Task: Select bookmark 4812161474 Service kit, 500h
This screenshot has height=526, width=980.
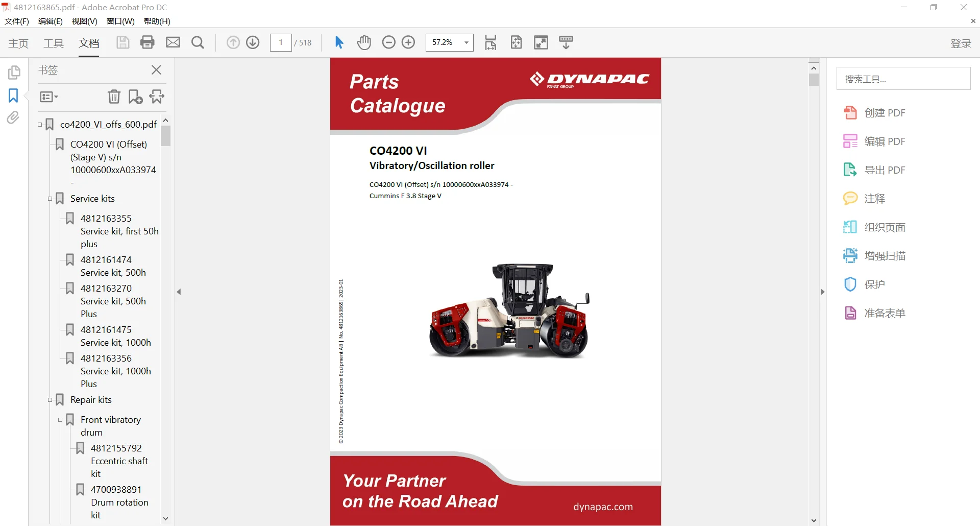Action: [113, 266]
